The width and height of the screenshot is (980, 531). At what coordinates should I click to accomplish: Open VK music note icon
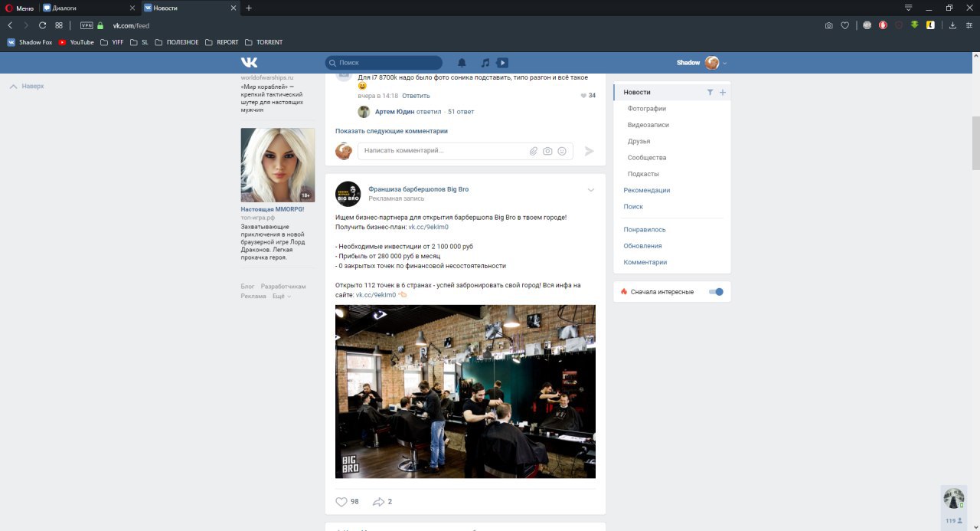(x=485, y=63)
